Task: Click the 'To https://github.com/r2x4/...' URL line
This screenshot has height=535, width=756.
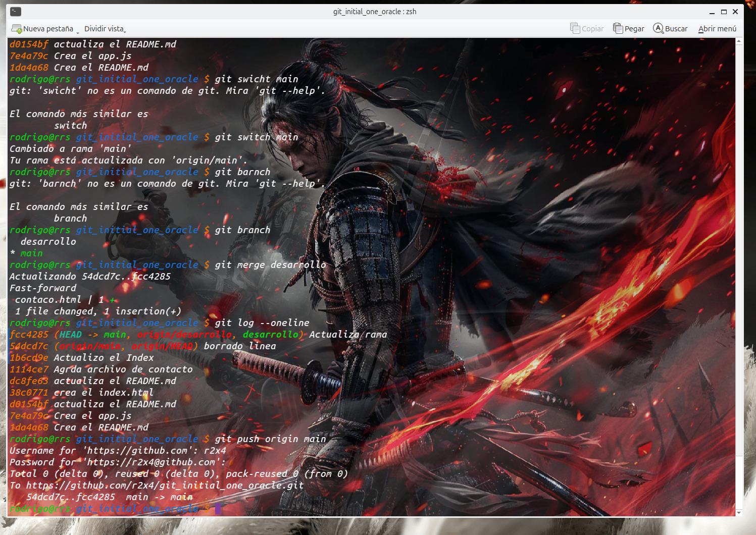Action: 157,486
